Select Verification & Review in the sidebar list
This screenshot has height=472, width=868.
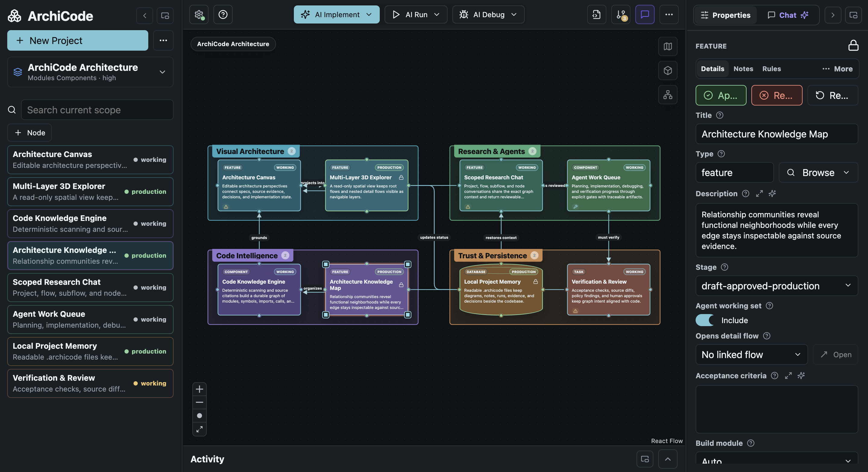click(90, 383)
